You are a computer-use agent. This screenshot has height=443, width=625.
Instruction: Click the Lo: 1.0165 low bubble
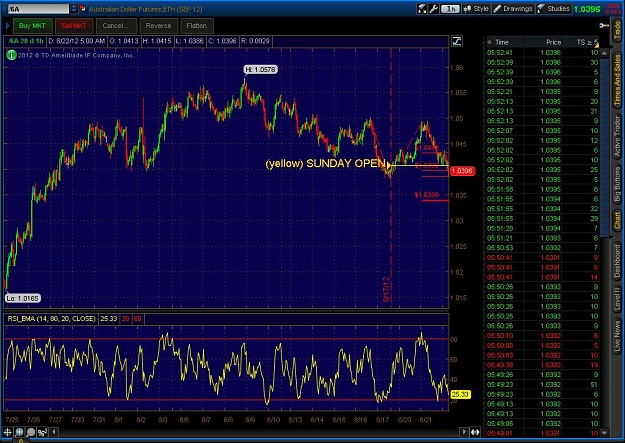pyautogui.click(x=23, y=298)
